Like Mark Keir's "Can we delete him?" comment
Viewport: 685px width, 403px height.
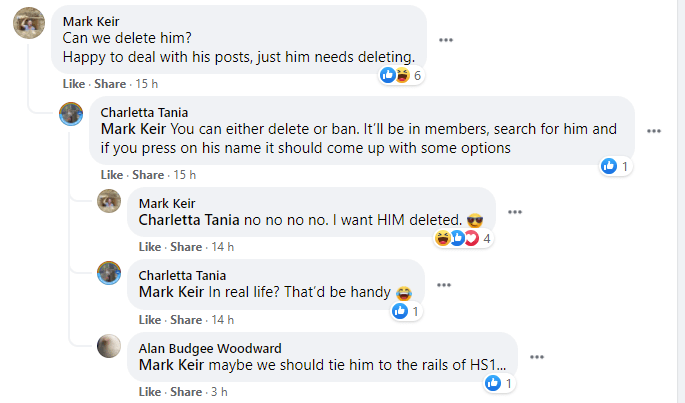74,84
